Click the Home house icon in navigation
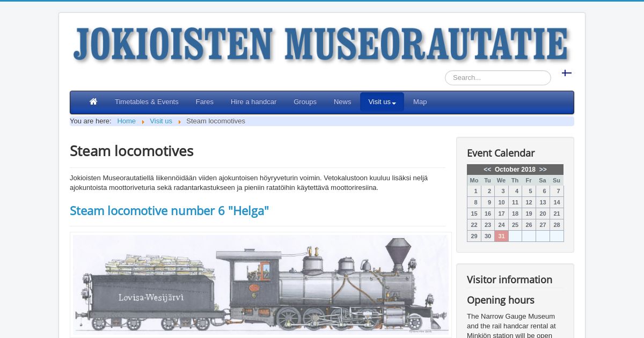Screen dimensions: 644x338 click(93, 101)
